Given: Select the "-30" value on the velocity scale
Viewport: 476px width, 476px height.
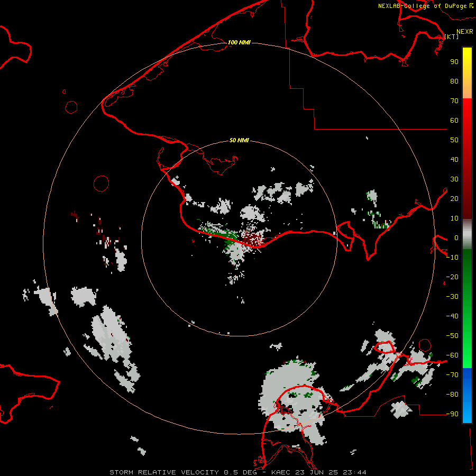Looking at the screenshot, I should click(452, 297).
